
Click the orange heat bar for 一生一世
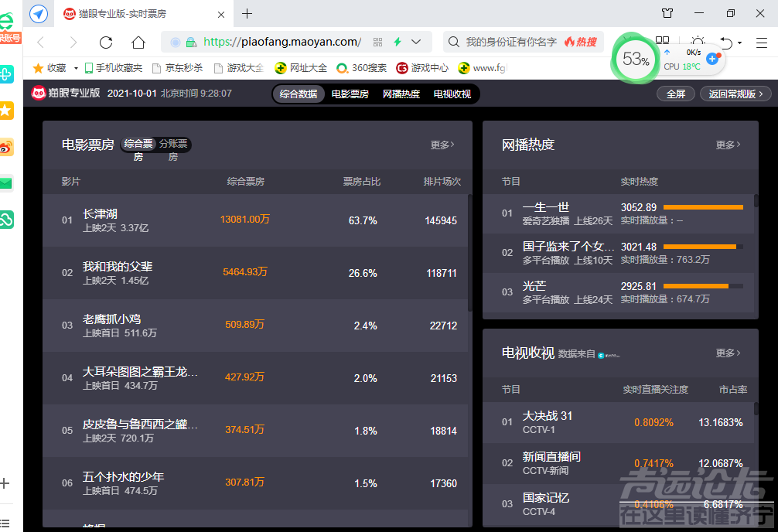pyautogui.click(x=703, y=207)
